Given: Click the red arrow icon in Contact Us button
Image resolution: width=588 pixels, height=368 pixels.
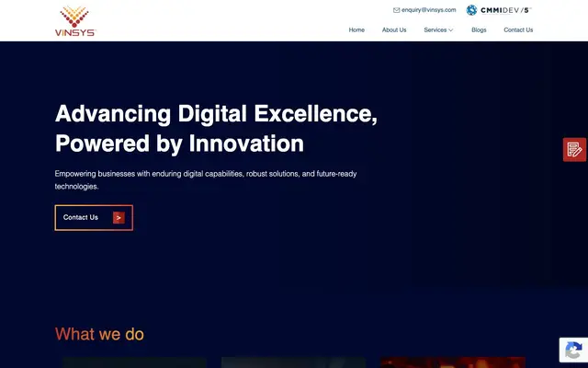Looking at the screenshot, I should (x=119, y=218).
